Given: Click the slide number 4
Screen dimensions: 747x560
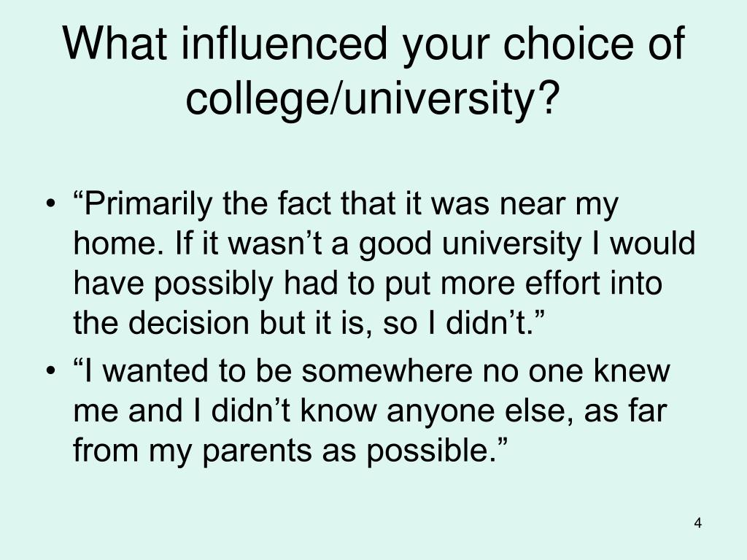Looking at the screenshot, I should click(698, 523).
